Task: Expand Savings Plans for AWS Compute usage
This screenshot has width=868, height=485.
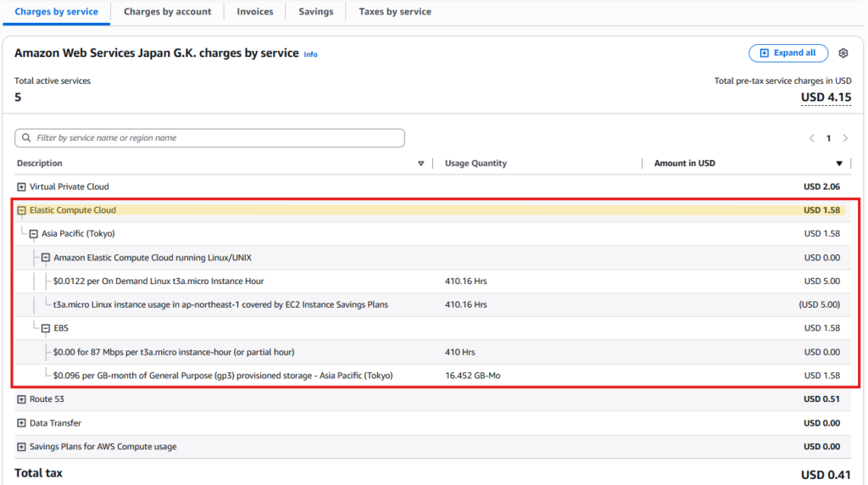Action: 21,447
